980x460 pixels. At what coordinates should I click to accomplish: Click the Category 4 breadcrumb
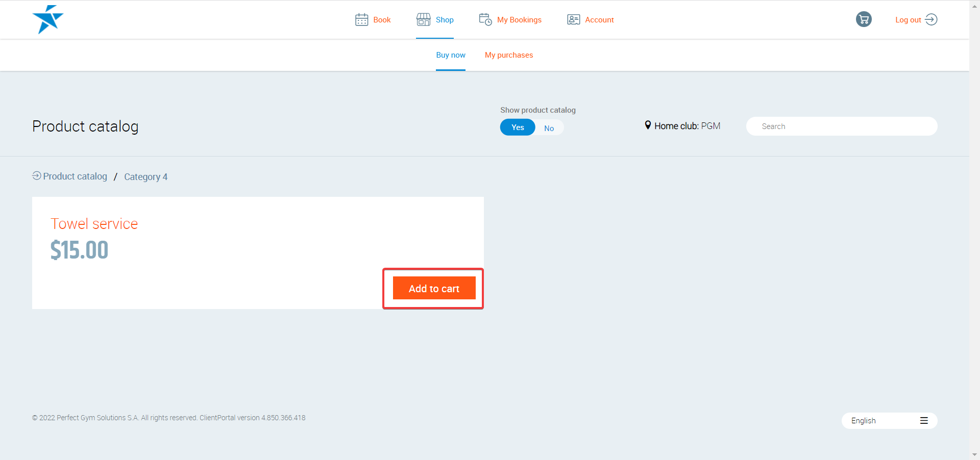(x=145, y=177)
